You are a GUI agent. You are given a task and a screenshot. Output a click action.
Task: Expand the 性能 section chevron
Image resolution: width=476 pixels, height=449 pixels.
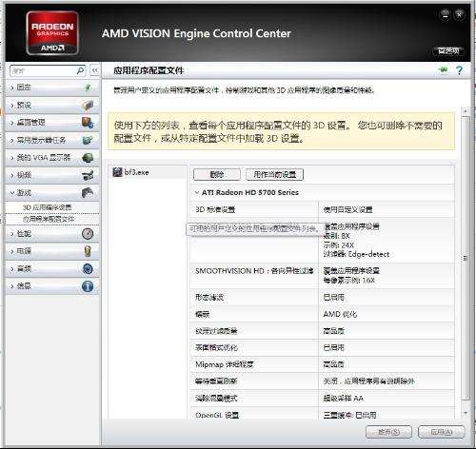coord(12,234)
